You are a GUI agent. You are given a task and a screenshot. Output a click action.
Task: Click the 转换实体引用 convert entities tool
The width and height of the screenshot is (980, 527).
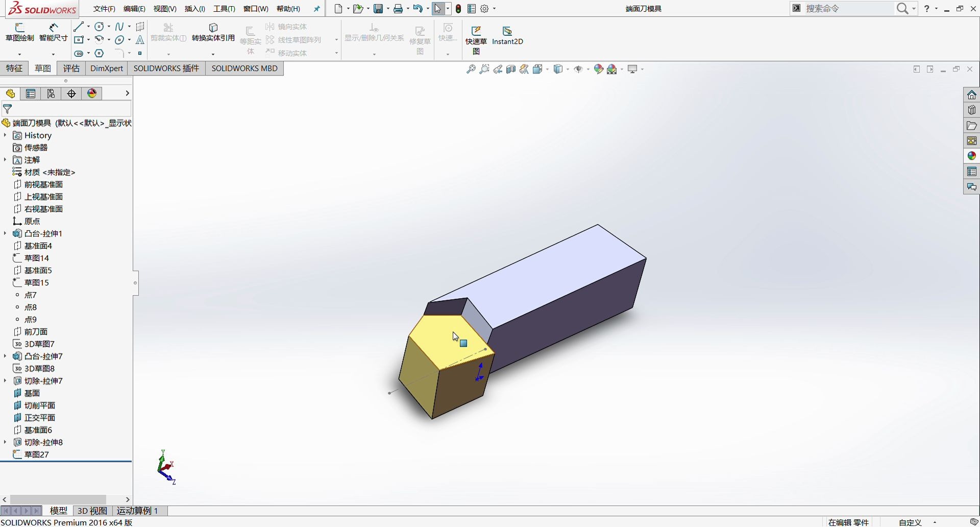[x=213, y=32]
